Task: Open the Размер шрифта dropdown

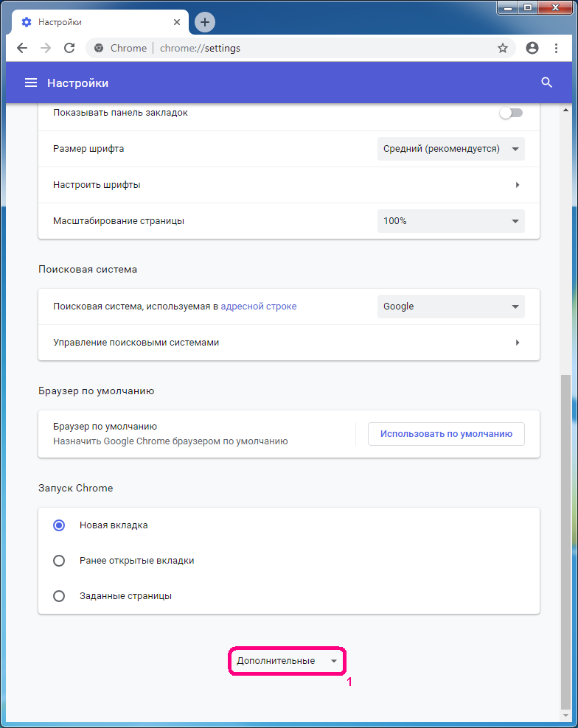Action: coord(450,149)
